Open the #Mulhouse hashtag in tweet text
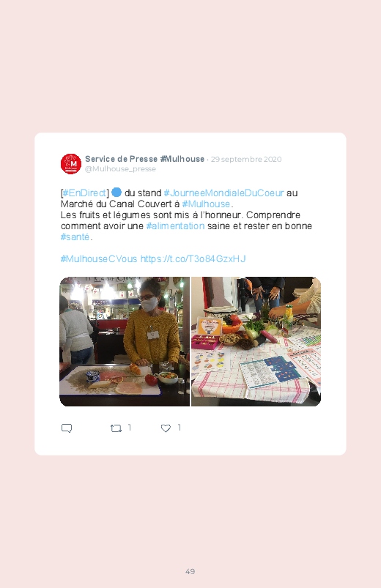Screen dimensions: 381x588 click(x=206, y=204)
